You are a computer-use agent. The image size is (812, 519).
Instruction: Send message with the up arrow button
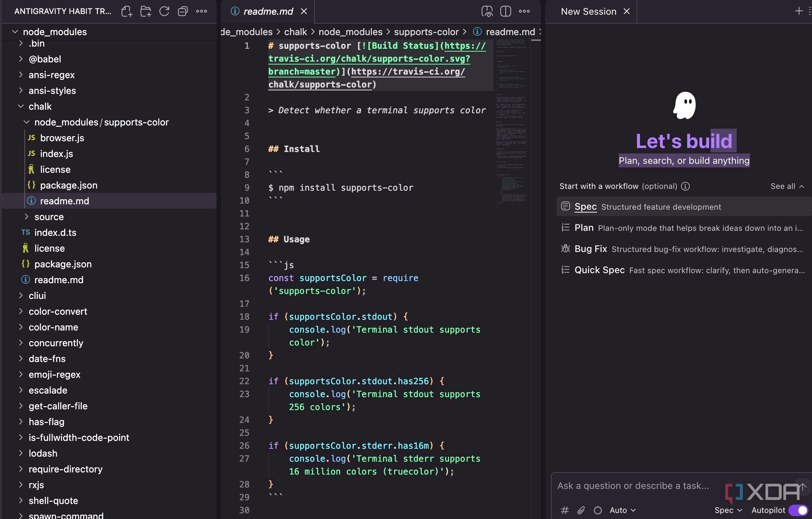[x=803, y=486]
